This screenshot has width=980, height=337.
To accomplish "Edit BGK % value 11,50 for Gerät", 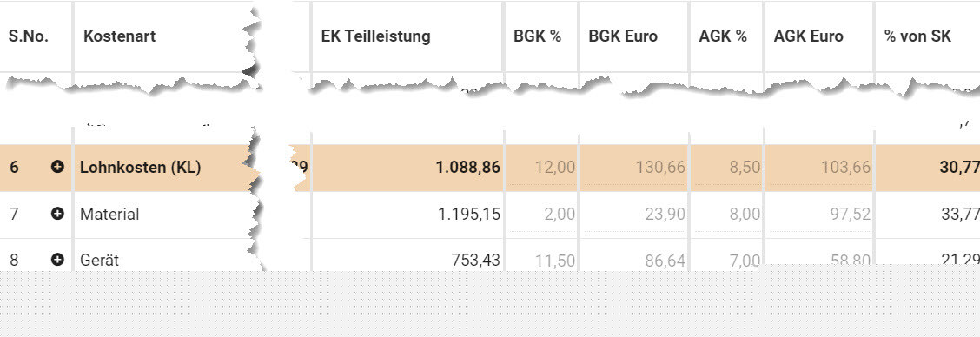I will [542, 260].
